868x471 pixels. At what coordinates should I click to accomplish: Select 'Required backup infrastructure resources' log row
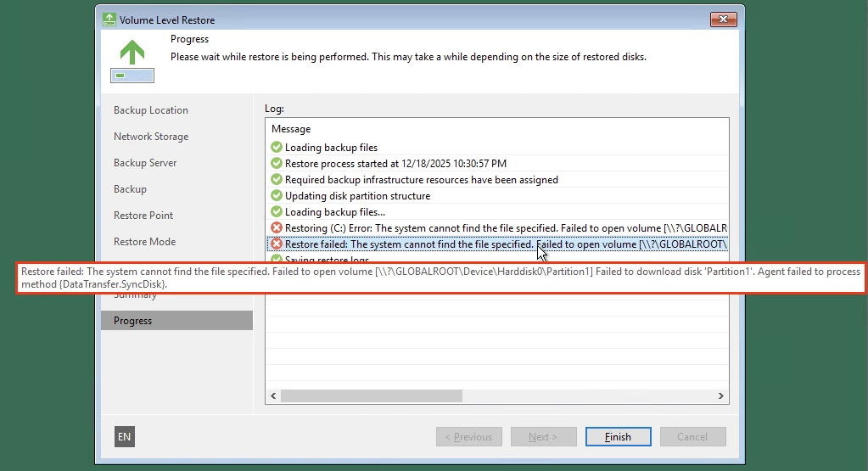(497, 179)
